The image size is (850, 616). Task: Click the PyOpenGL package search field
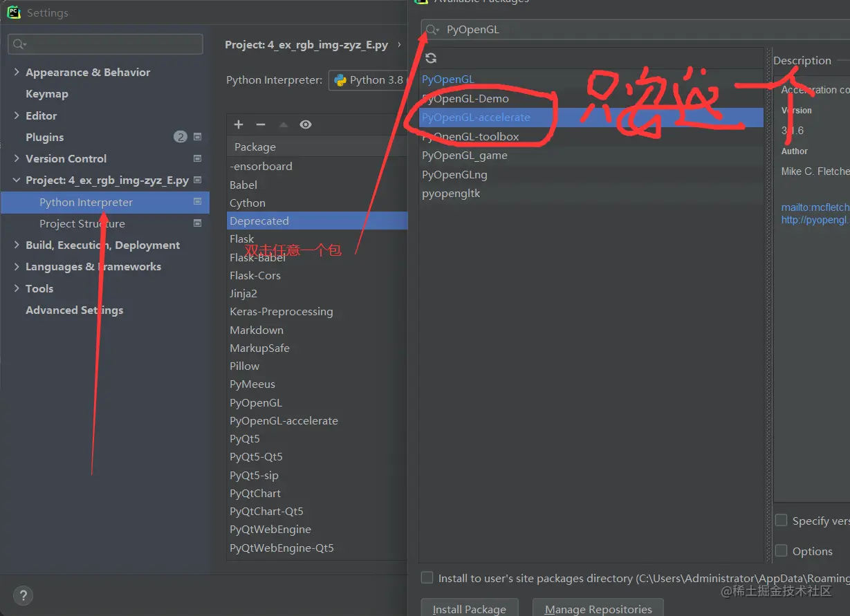click(x=636, y=30)
